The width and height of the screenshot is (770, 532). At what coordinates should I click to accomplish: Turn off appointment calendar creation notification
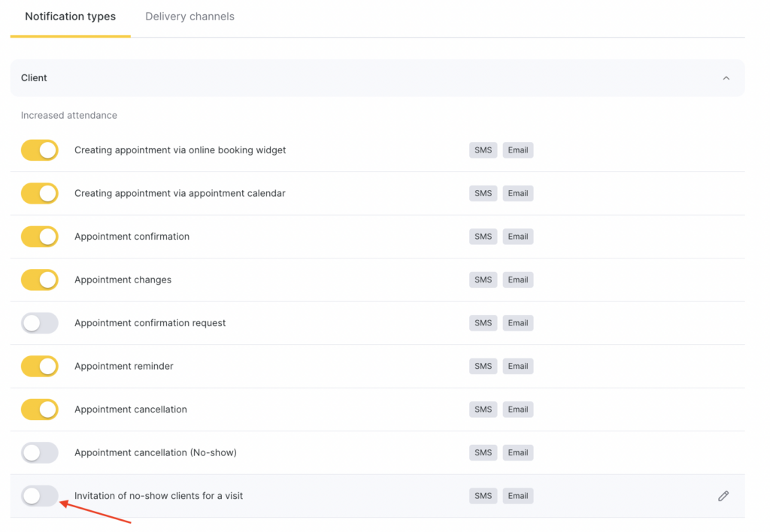[x=40, y=193]
